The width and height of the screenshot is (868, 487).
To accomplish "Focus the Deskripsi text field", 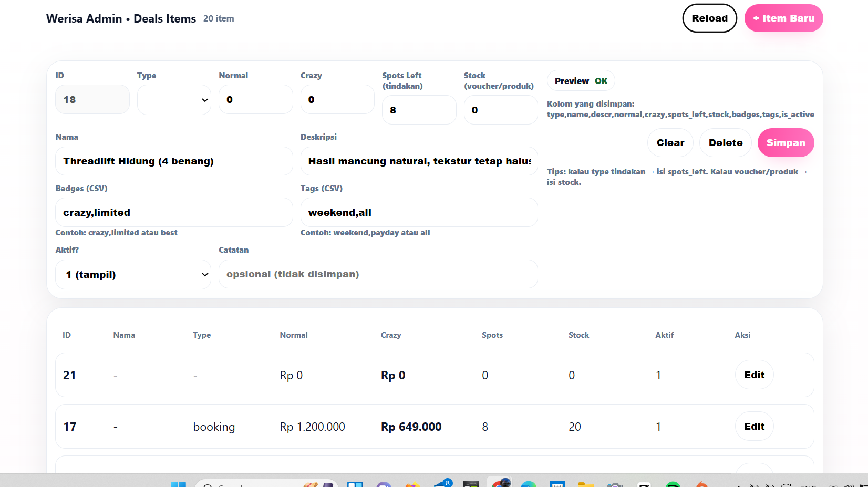I will [x=419, y=161].
